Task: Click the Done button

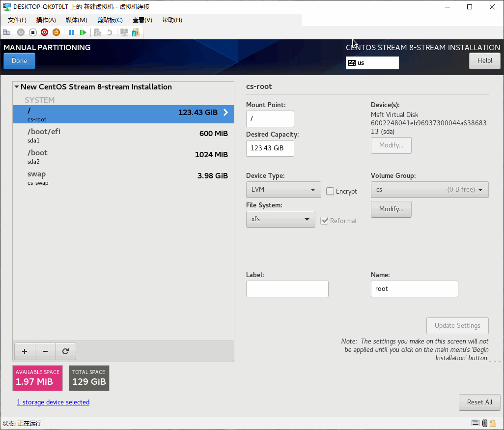Action: click(x=19, y=61)
